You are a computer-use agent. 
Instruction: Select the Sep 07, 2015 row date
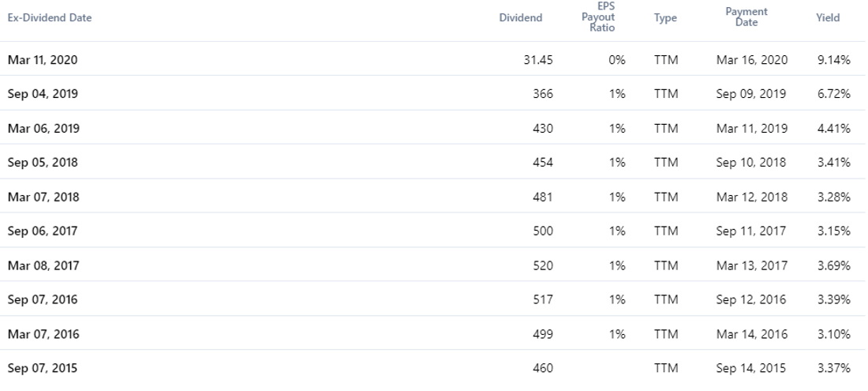click(43, 368)
